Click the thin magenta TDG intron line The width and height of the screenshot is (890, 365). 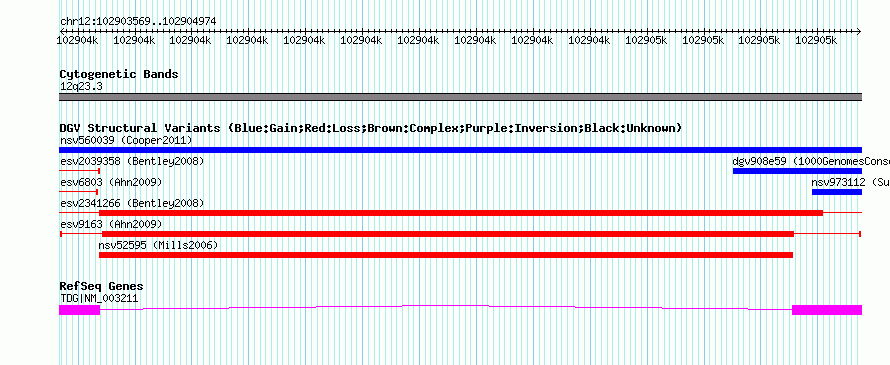pyautogui.click(x=446, y=306)
